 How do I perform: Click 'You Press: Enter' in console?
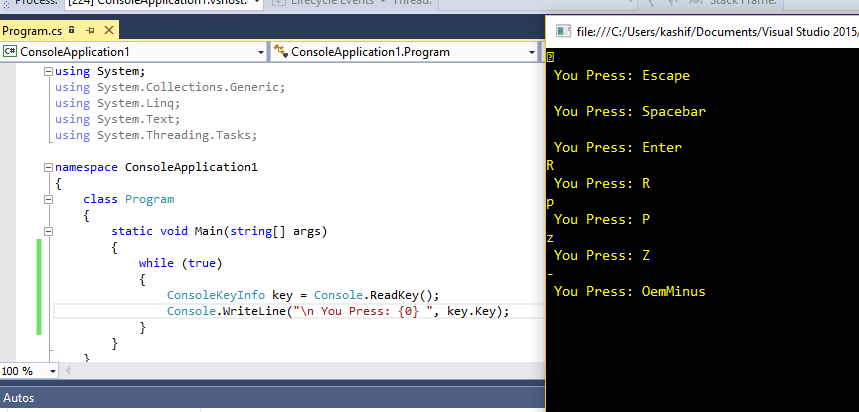click(618, 147)
